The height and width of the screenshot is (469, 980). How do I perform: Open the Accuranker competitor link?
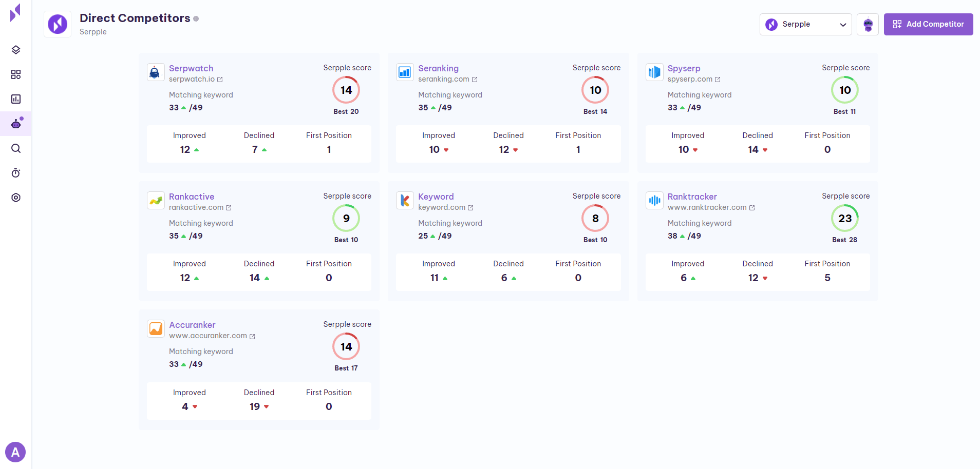pyautogui.click(x=192, y=325)
